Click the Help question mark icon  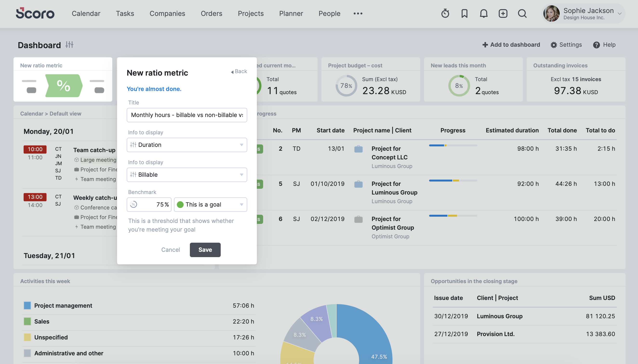(597, 45)
